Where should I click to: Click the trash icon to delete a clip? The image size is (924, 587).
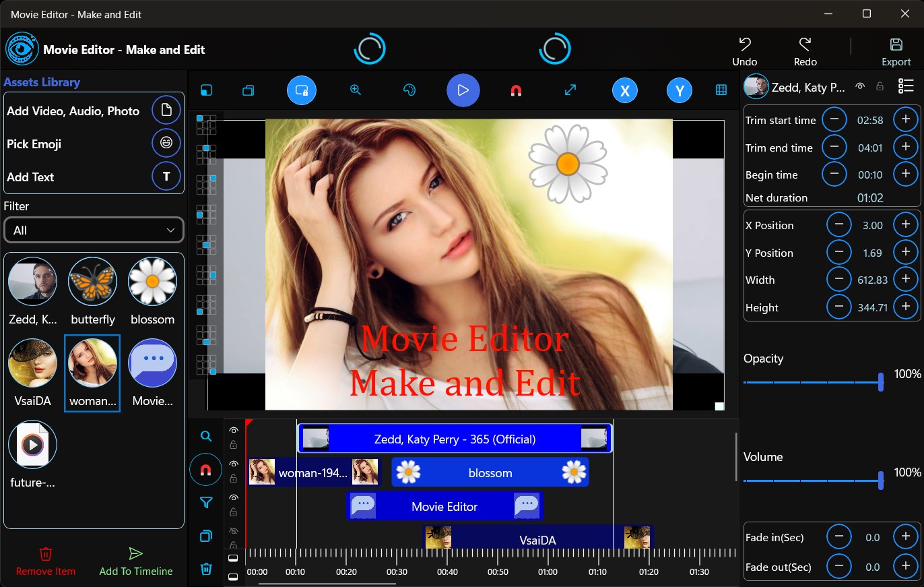[205, 569]
